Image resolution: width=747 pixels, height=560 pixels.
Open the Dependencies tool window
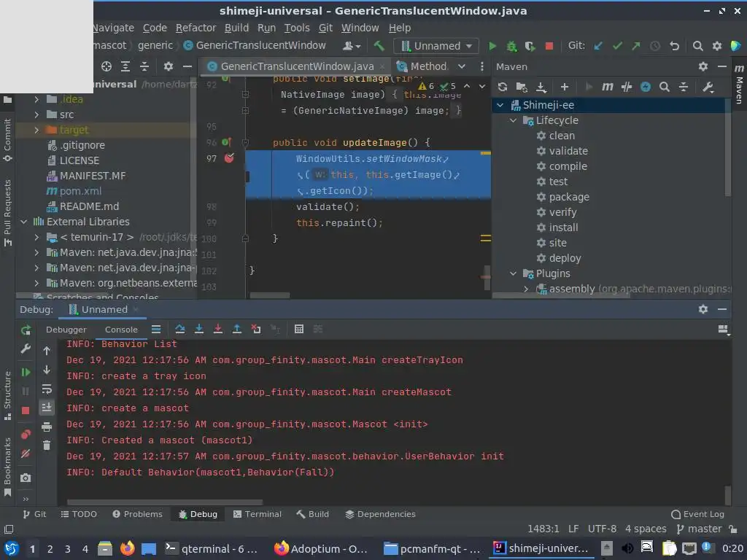(380, 514)
